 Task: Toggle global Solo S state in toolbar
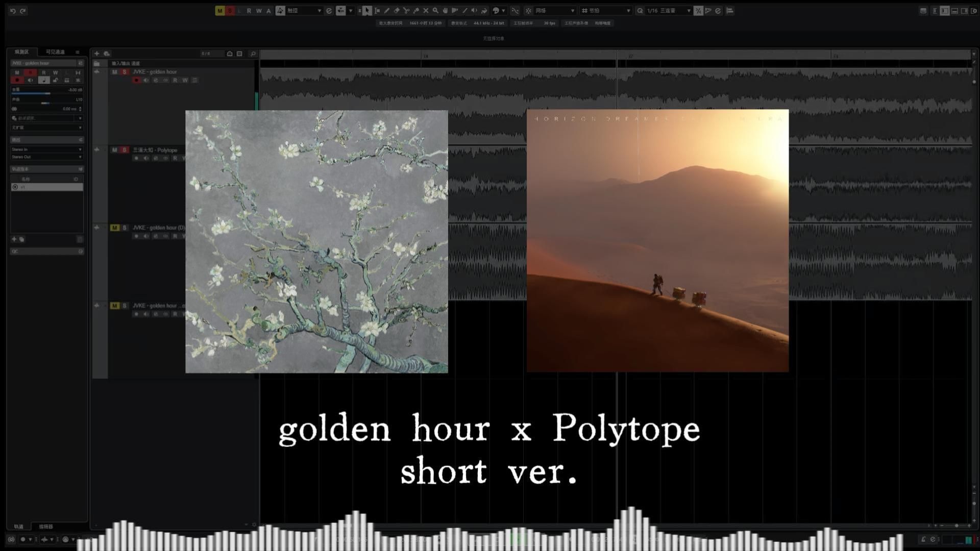[x=230, y=11]
